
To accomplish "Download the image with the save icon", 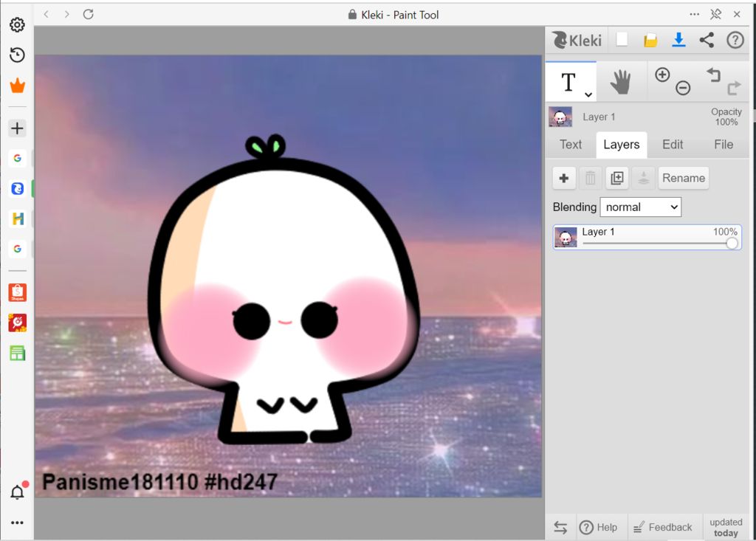I will 678,40.
